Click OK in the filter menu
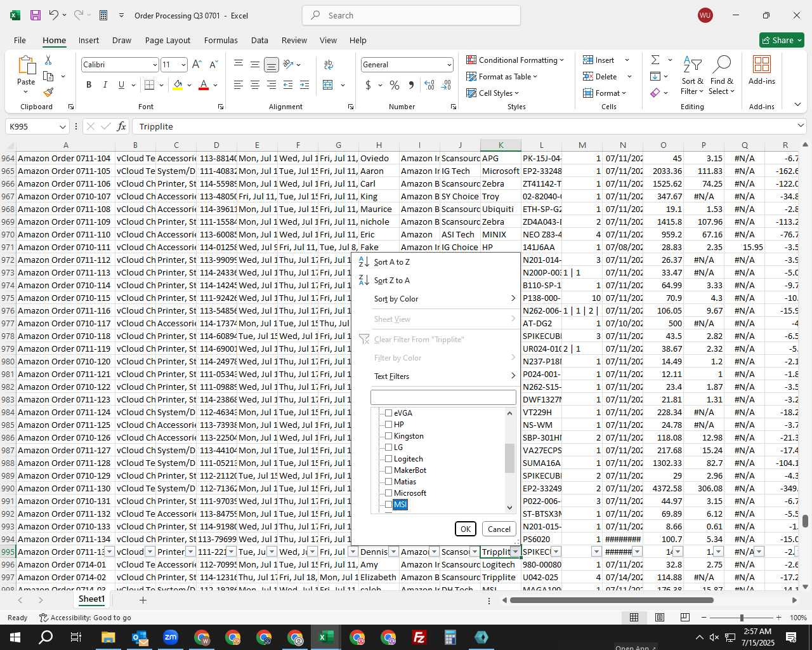The image size is (812, 650). (465, 529)
